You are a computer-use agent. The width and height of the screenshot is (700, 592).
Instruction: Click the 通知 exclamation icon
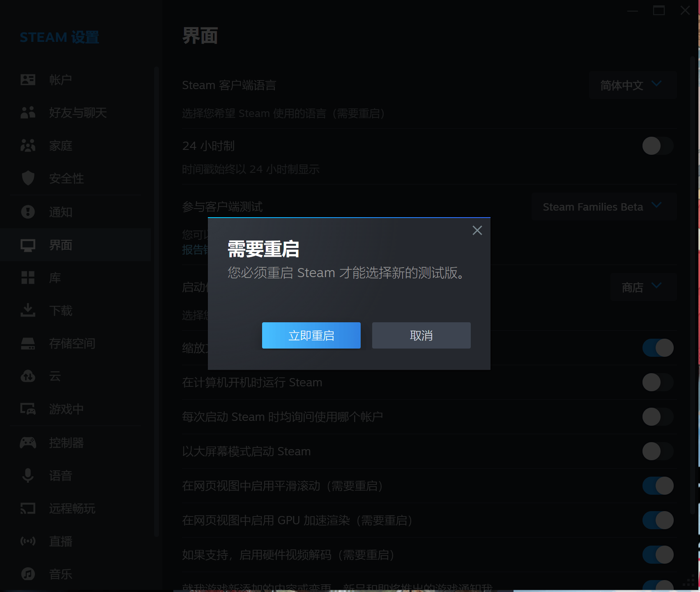(28, 212)
